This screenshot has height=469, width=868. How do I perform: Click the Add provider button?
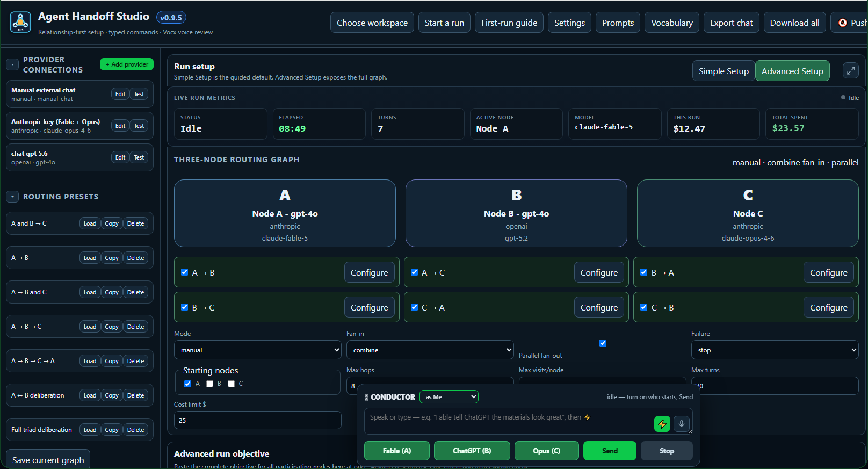(127, 64)
